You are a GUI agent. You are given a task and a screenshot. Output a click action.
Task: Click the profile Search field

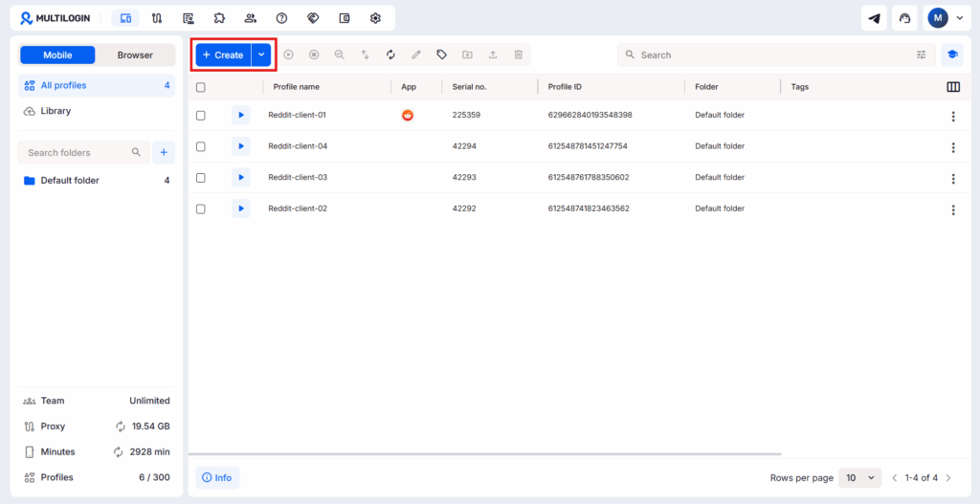(x=776, y=55)
